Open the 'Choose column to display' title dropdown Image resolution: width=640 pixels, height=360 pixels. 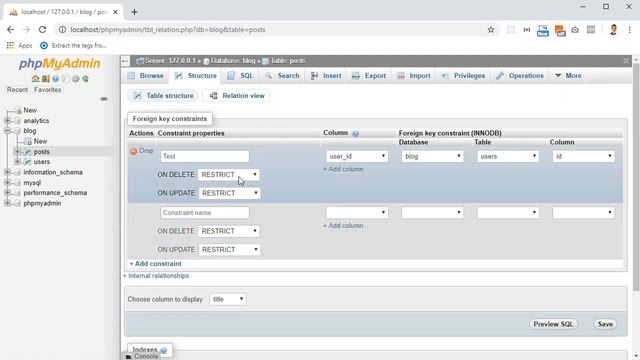pos(228,299)
